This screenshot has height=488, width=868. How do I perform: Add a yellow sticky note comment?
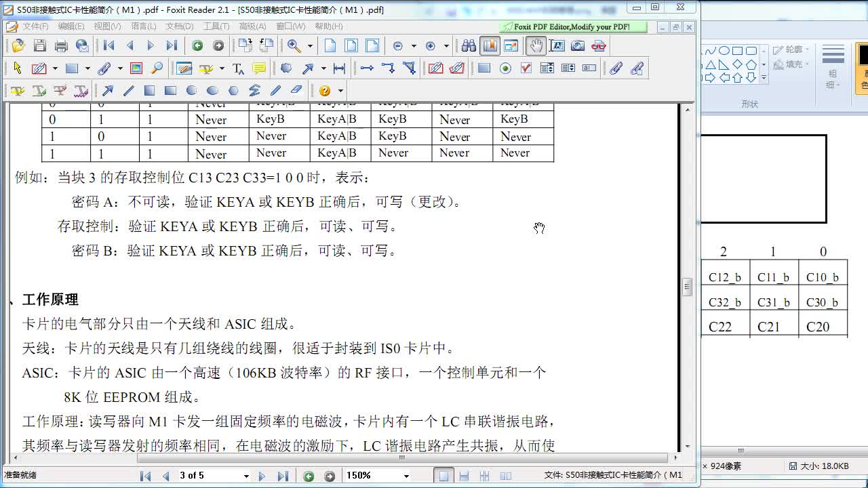tap(259, 68)
